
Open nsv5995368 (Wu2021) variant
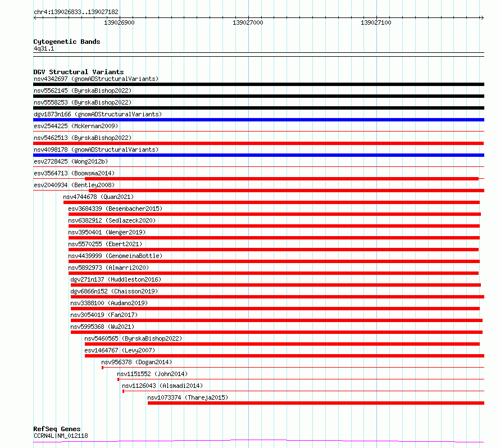(102, 327)
